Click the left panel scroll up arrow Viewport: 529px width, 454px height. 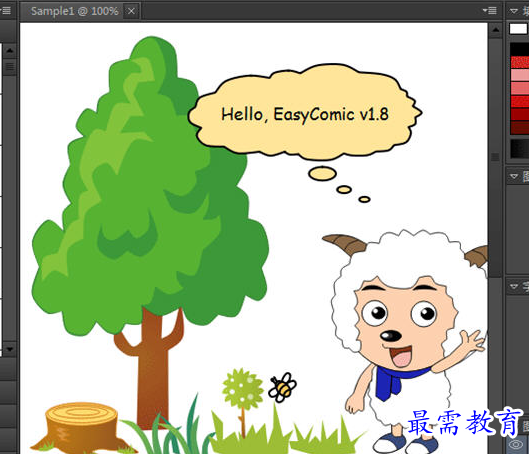pyautogui.click(x=9, y=51)
